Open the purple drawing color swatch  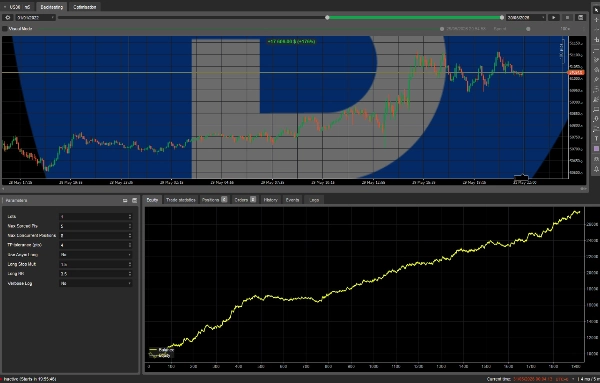pos(596,148)
